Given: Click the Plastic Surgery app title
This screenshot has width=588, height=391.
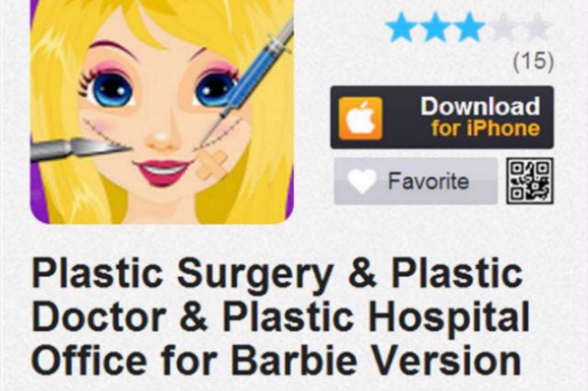Looking at the screenshot, I should pos(280,316).
